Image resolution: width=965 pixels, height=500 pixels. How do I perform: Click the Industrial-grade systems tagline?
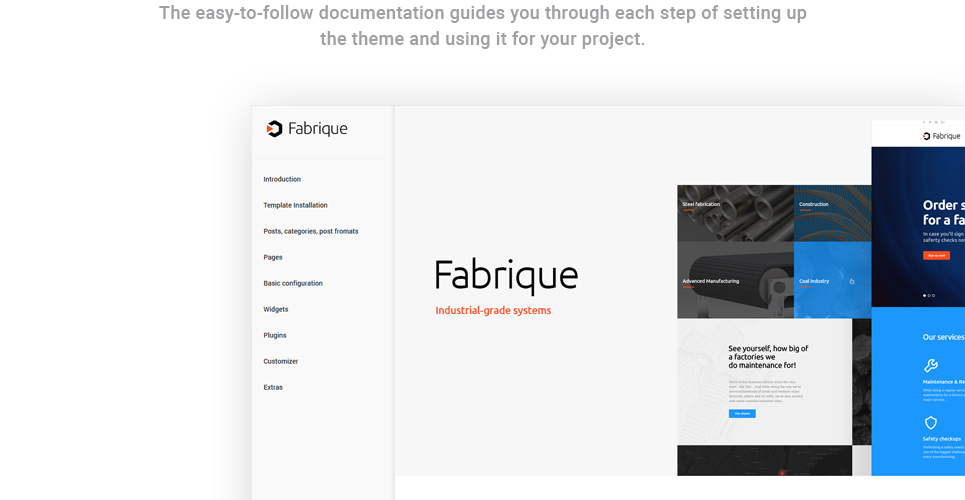click(493, 310)
